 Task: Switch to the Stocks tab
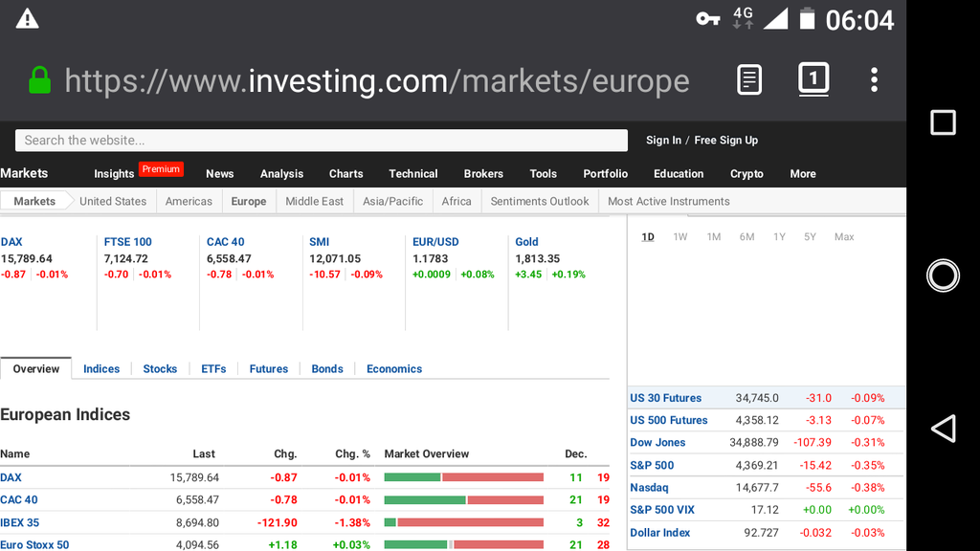(x=160, y=368)
